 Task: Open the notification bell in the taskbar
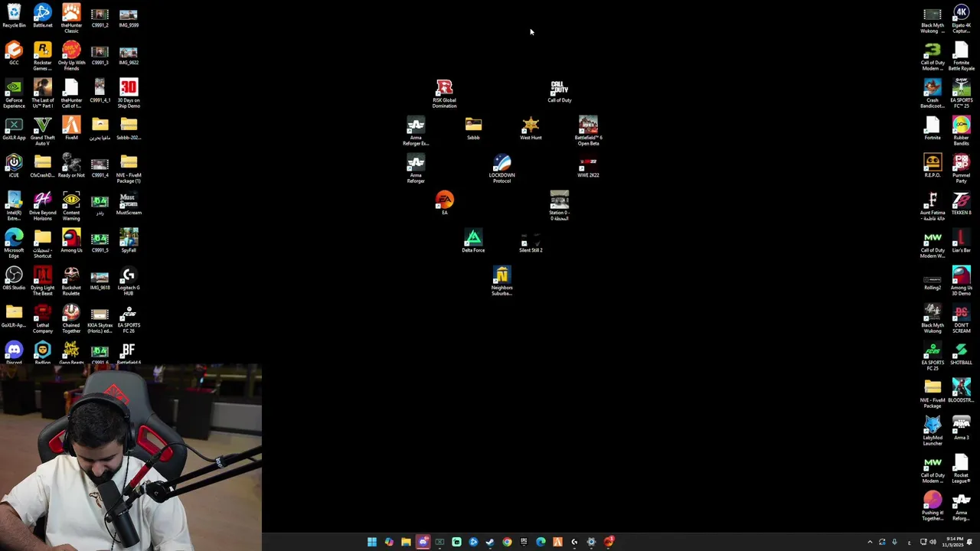coord(969,542)
